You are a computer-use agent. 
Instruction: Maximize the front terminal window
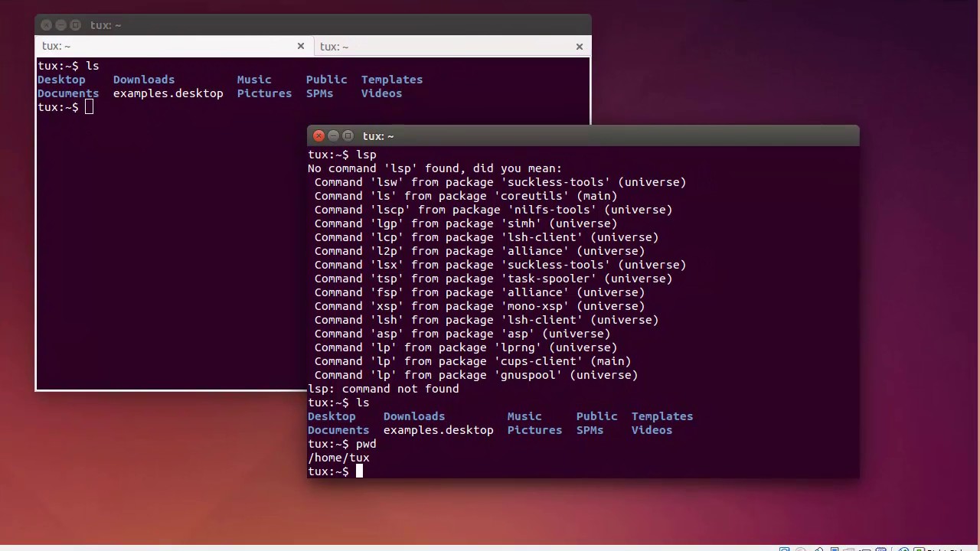point(348,136)
